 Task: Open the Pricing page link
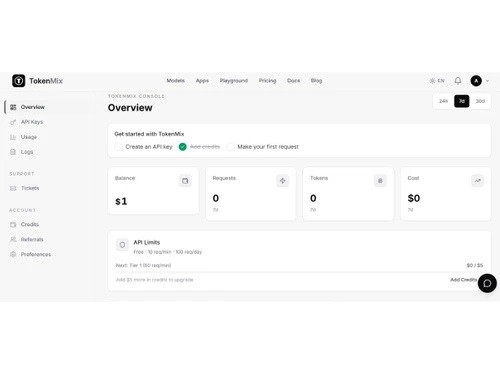point(267,81)
